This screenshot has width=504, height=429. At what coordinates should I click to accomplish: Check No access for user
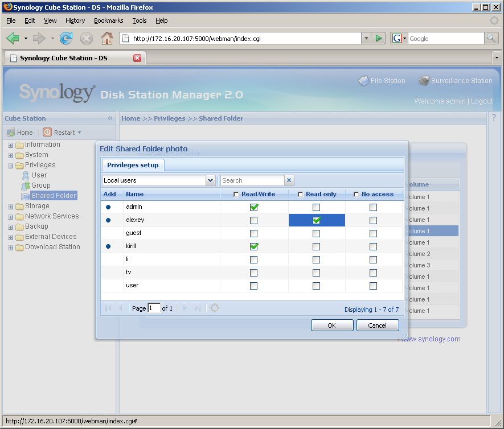373,286
